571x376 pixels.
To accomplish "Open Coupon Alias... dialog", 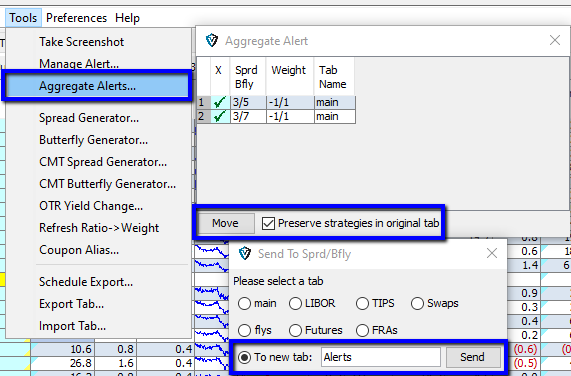I will click(x=79, y=250).
